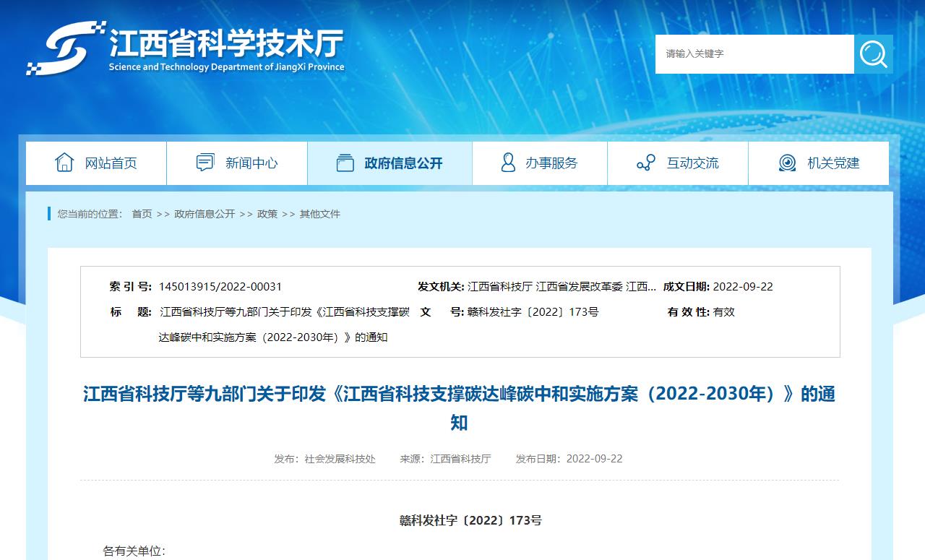
Task: Click the briefcase icon for 政府信息公开
Action: pos(345,163)
